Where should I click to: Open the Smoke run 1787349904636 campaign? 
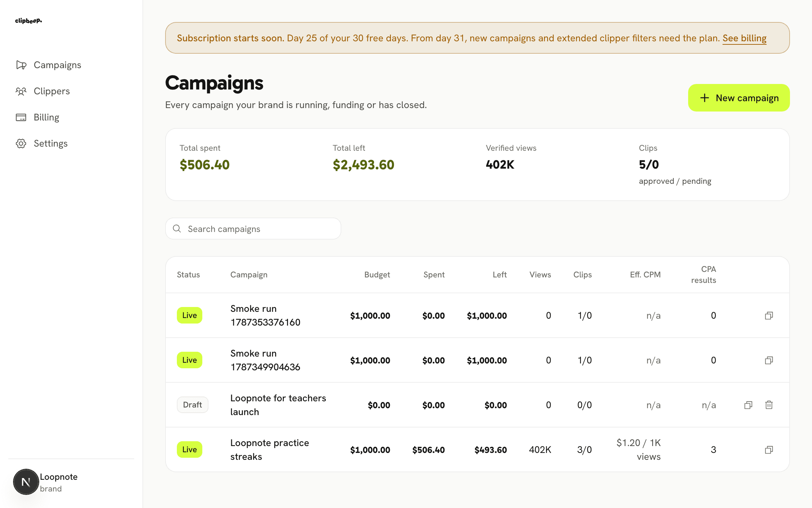tap(265, 360)
